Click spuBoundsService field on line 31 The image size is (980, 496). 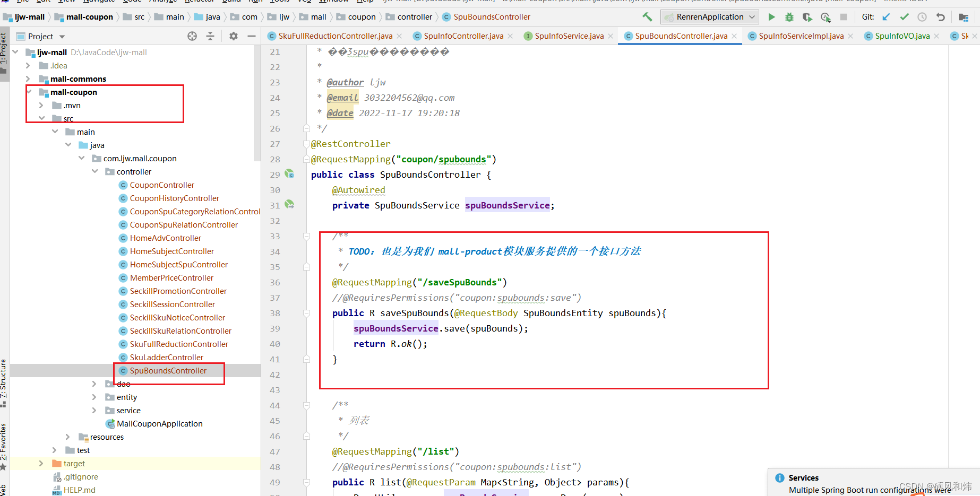[508, 205]
